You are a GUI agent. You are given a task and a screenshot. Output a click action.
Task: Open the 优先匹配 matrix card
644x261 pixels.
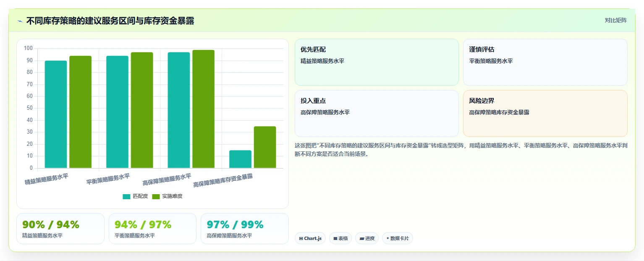tap(377, 62)
